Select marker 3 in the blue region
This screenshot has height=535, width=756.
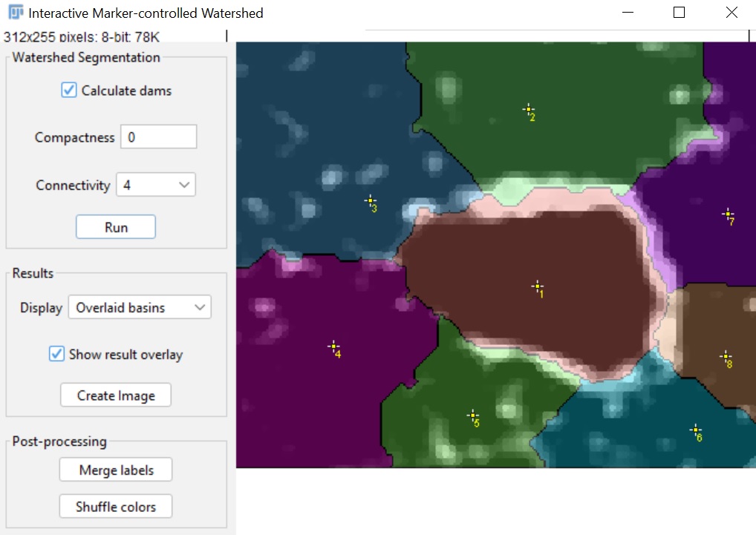[x=369, y=202]
